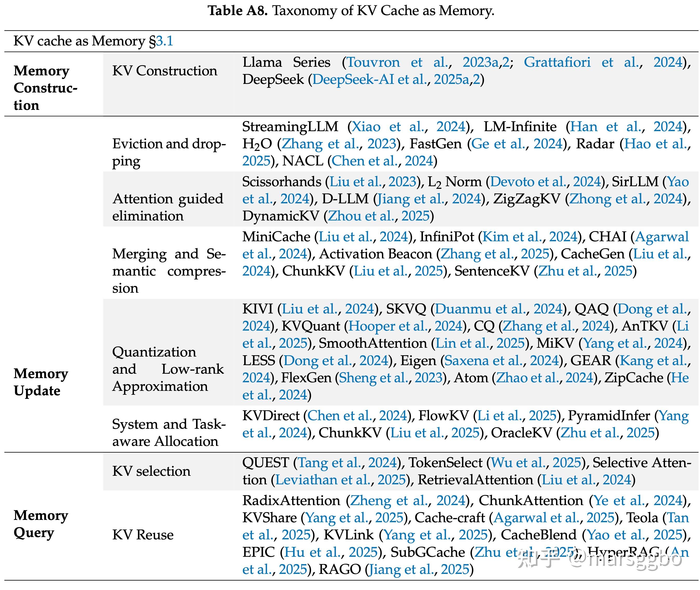Click the 'KV selection' subcategory cell
The image size is (700, 590).
pos(152,472)
